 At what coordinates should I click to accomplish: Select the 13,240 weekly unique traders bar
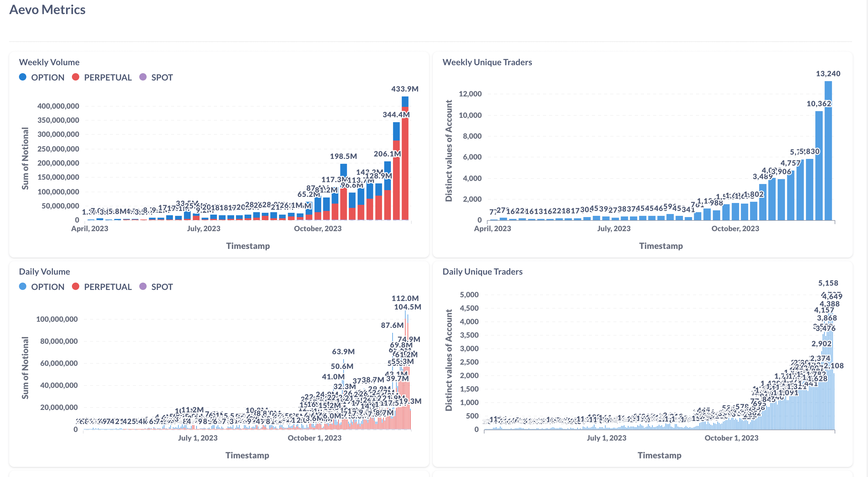tap(828, 151)
